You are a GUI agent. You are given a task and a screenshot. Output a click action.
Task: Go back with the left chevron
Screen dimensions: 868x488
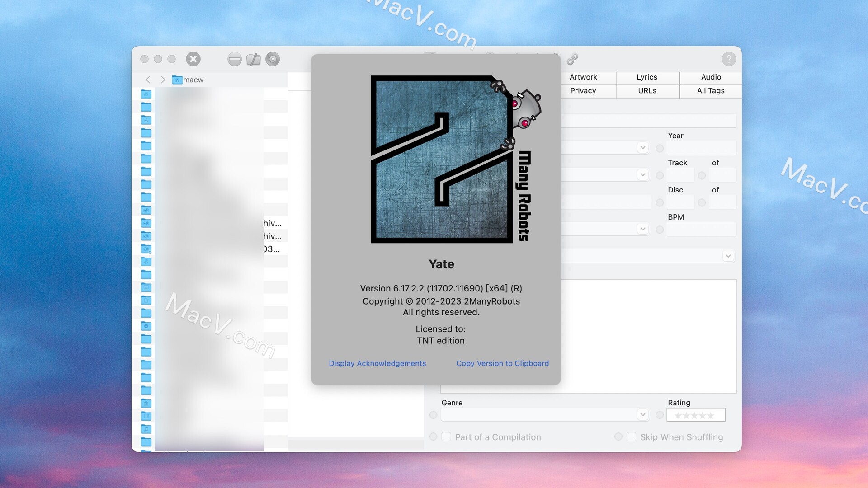[x=148, y=80]
